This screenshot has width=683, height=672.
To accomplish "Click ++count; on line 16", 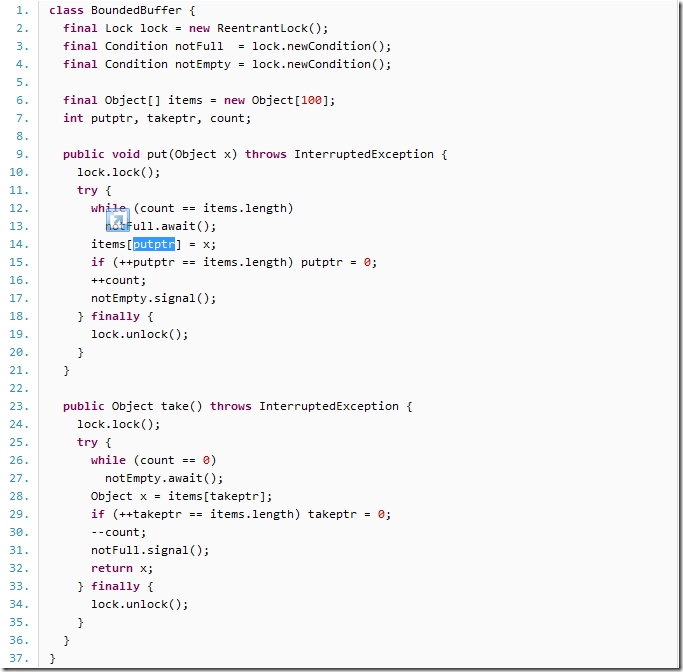I will pyautogui.click(x=118, y=280).
